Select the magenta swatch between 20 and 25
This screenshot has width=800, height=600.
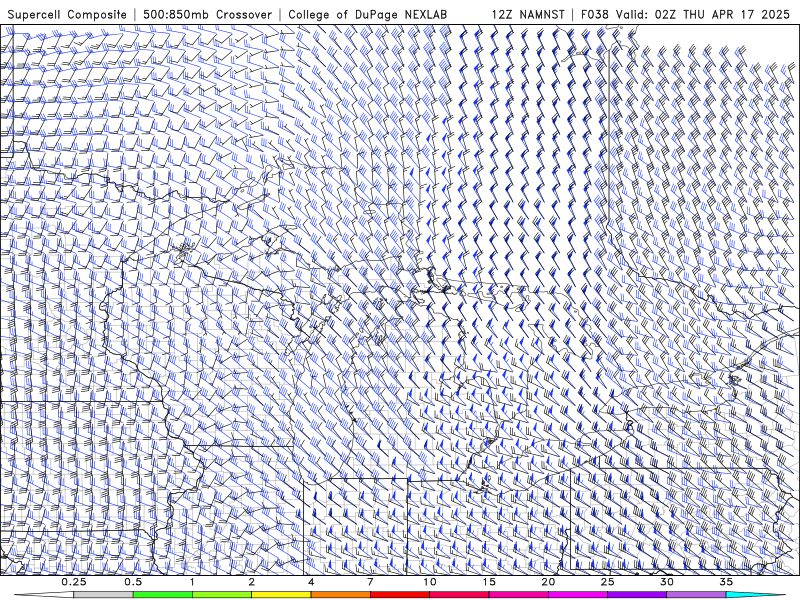click(x=578, y=595)
